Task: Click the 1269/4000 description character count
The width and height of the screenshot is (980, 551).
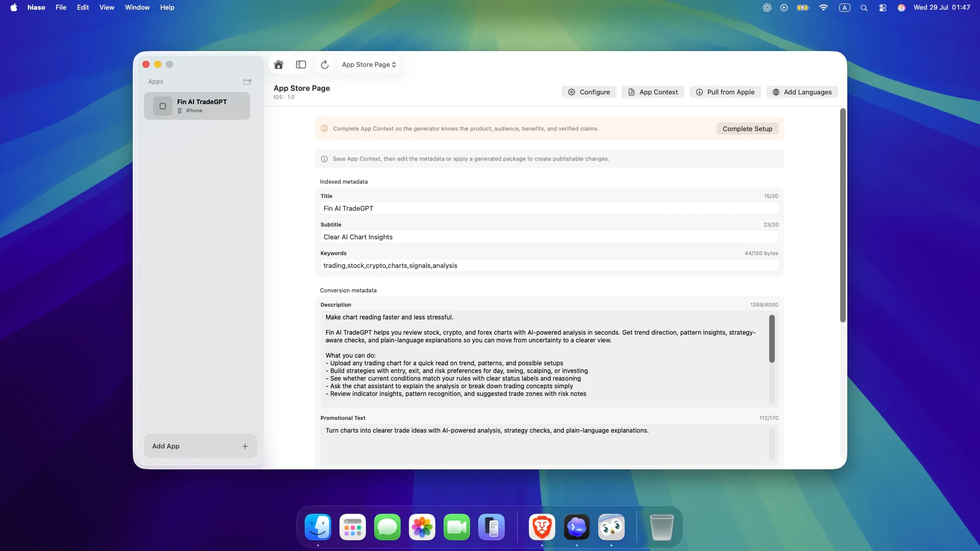Action: [764, 305]
